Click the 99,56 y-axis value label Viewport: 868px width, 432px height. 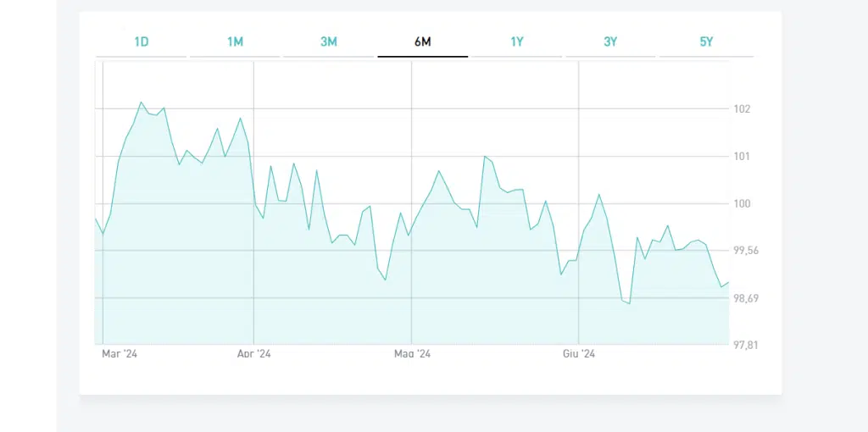coord(746,251)
